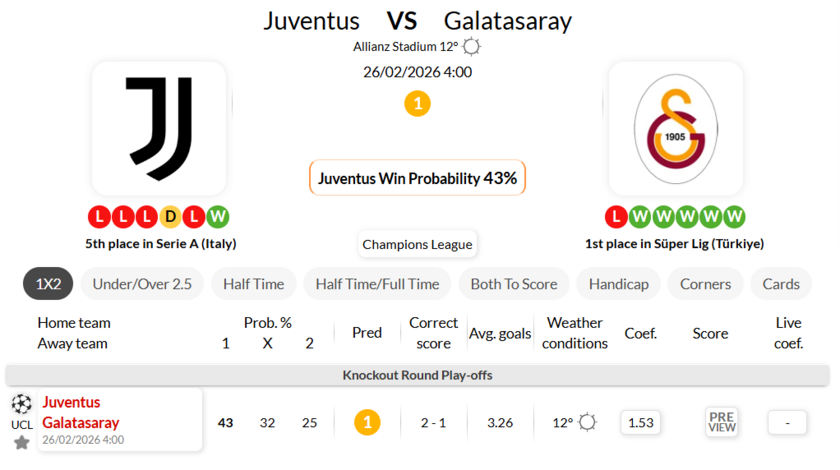Viewport: 840px width, 470px height.
Task: Click the UCL Champions League ball icon
Action: pos(21,404)
